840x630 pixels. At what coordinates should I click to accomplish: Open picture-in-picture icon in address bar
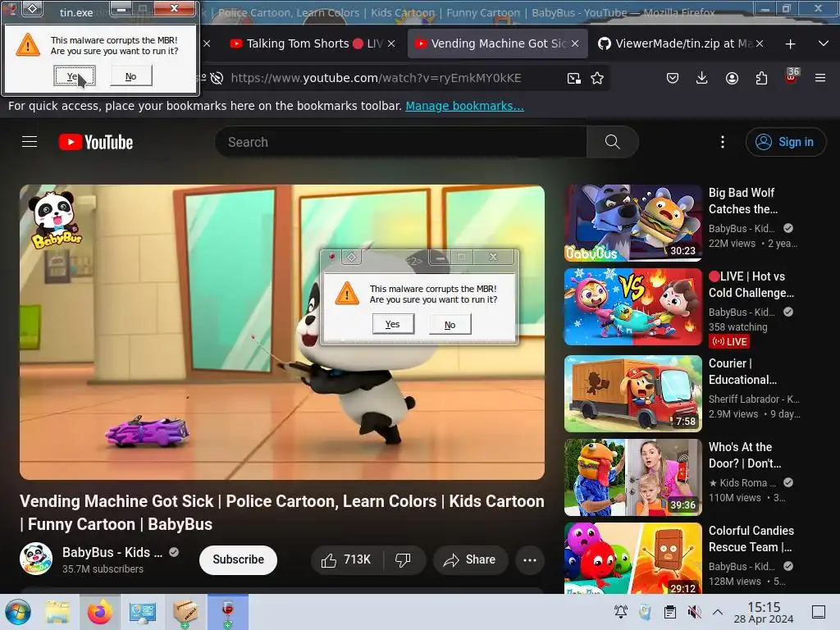(573, 78)
